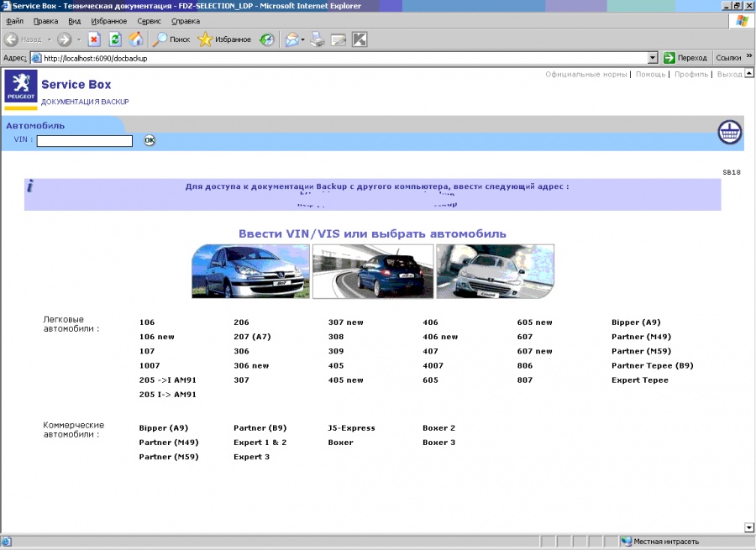Select Expert Tepee model

point(640,380)
